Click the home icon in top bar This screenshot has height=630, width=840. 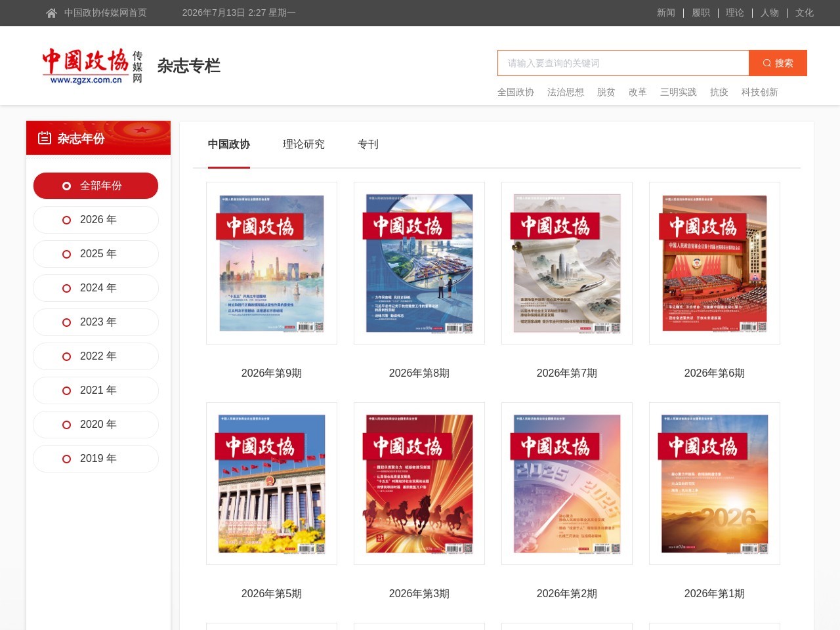tap(51, 13)
